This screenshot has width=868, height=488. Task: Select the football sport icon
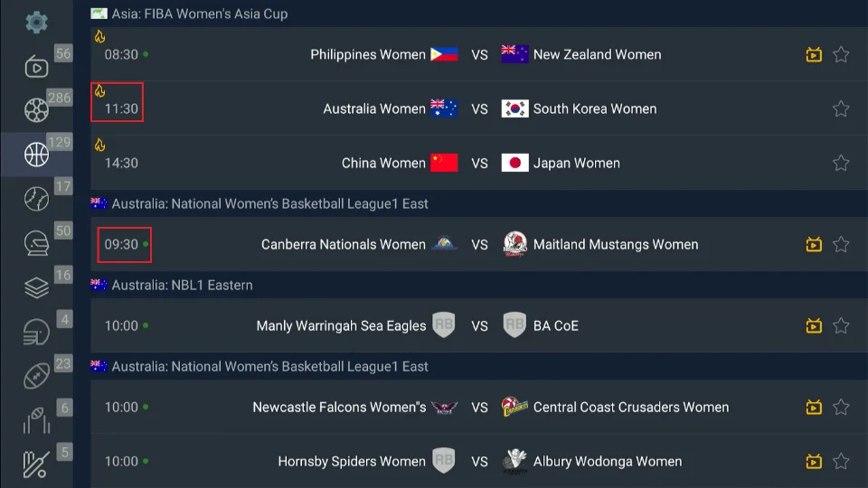click(36, 110)
